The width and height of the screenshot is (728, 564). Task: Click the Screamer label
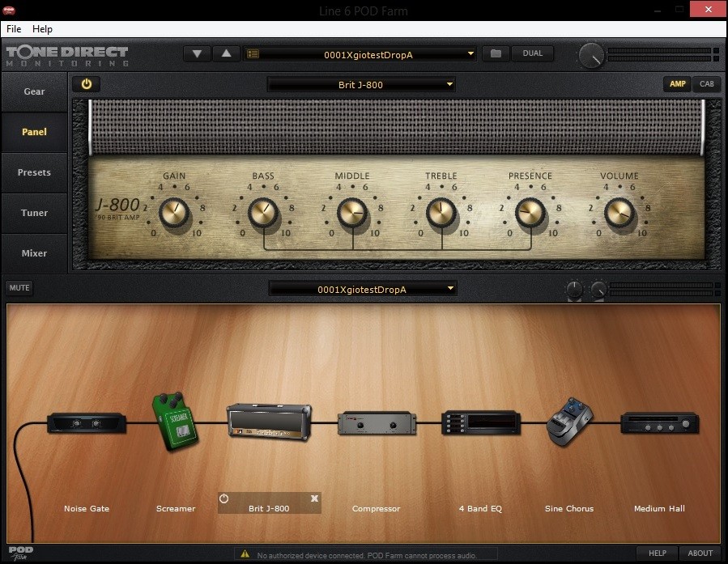point(176,508)
